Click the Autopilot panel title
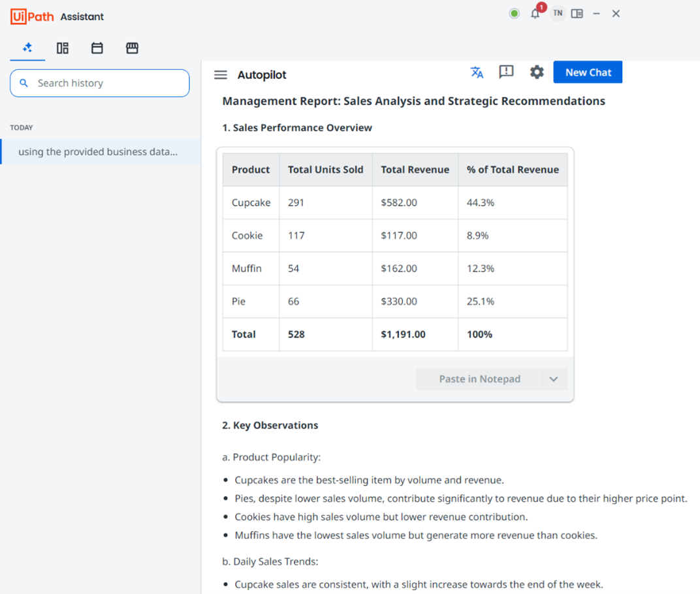The width and height of the screenshot is (700, 594). point(262,74)
